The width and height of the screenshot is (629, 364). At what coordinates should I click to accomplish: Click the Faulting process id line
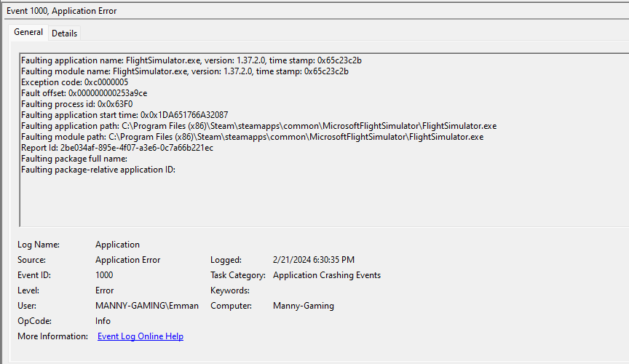point(76,104)
